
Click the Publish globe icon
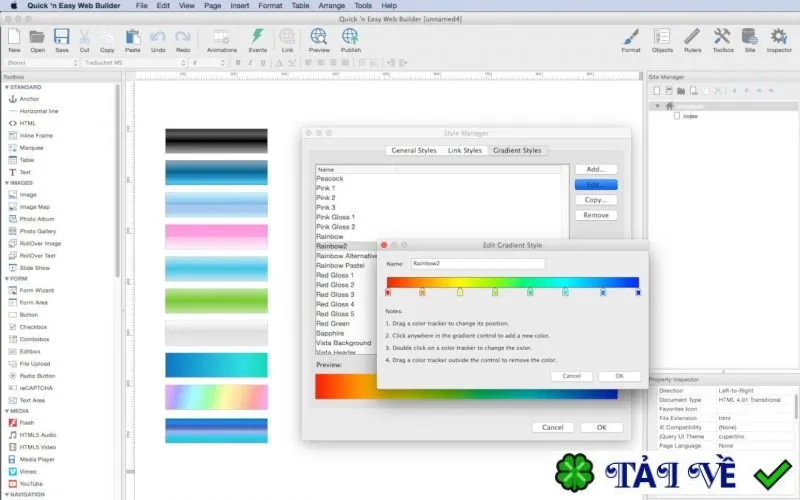[351, 40]
